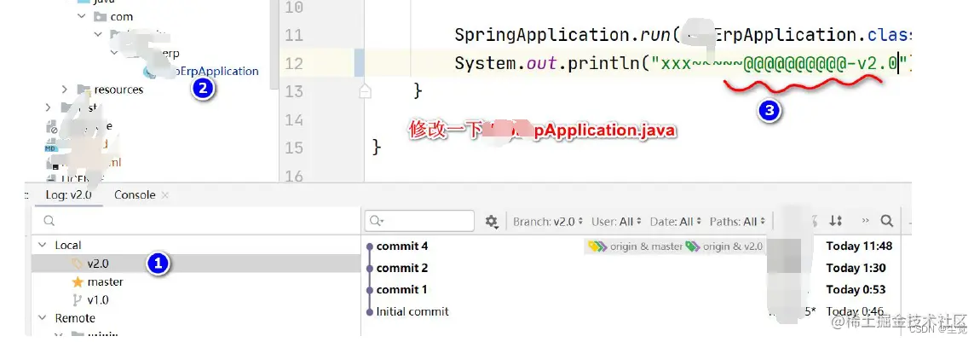This screenshot has height=342, width=980.
Task: Click the com package folder icon
Action: [x=100, y=17]
